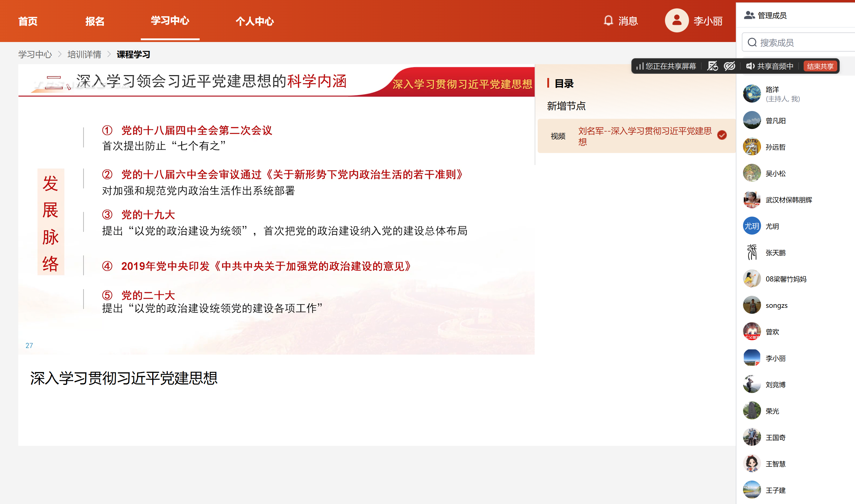Click 孙远哲's number 24 avatar
This screenshot has height=504, width=855.
(x=752, y=147)
